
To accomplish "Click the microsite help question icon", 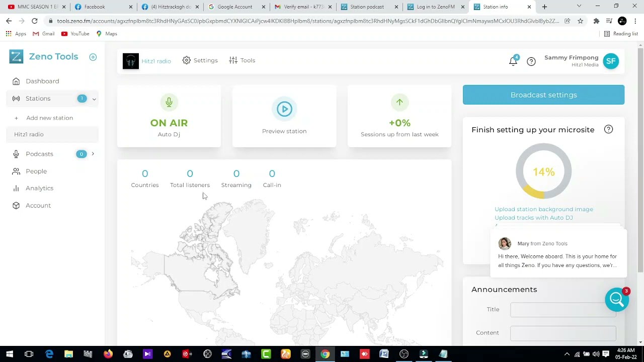I will tap(608, 130).
